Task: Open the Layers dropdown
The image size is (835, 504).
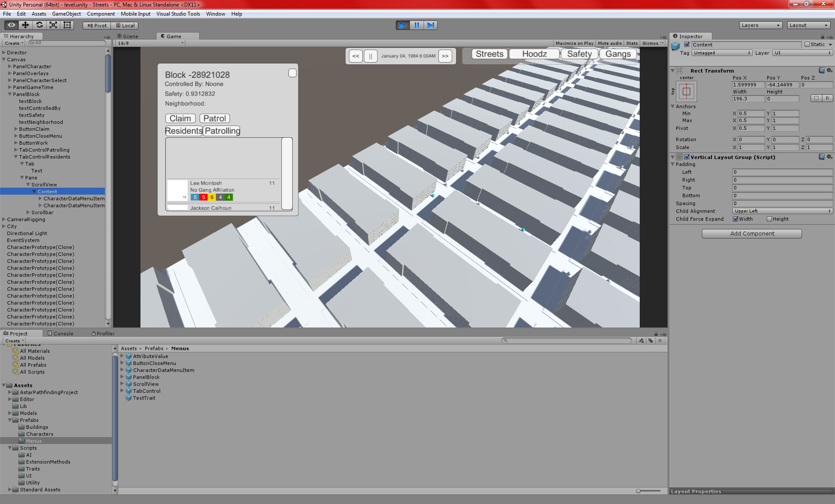Action: tap(761, 25)
